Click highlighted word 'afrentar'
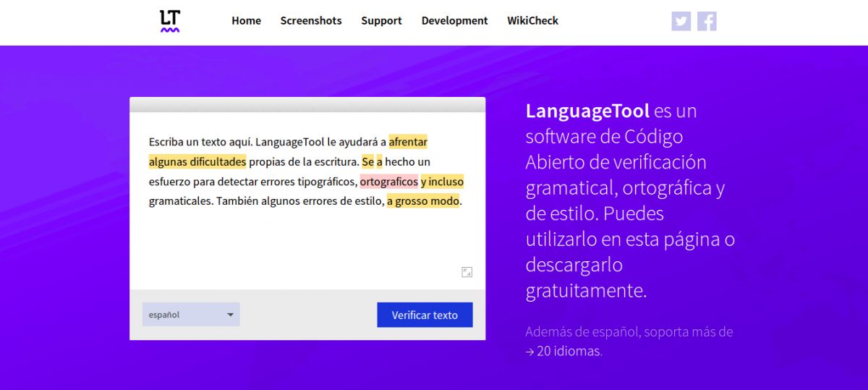Viewport: 868px width, 390px height. tap(408, 142)
